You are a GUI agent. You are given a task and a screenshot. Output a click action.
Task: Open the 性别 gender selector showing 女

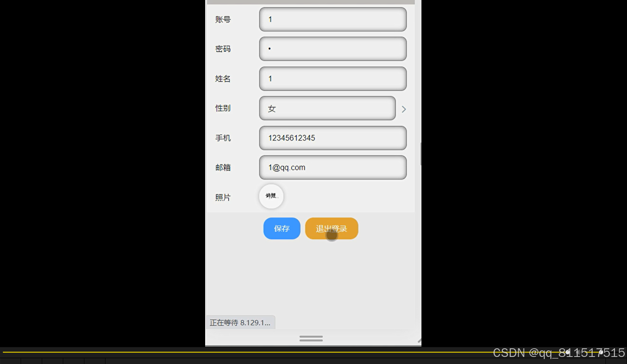click(328, 108)
